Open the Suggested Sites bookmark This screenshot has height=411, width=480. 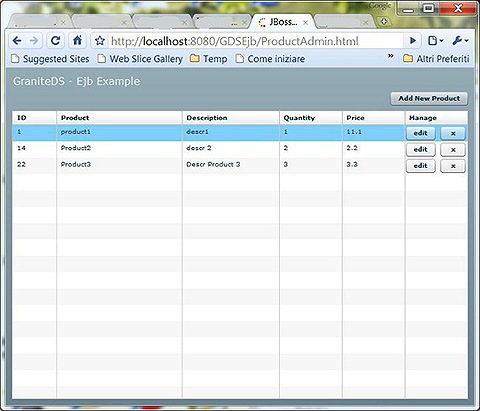(50, 59)
